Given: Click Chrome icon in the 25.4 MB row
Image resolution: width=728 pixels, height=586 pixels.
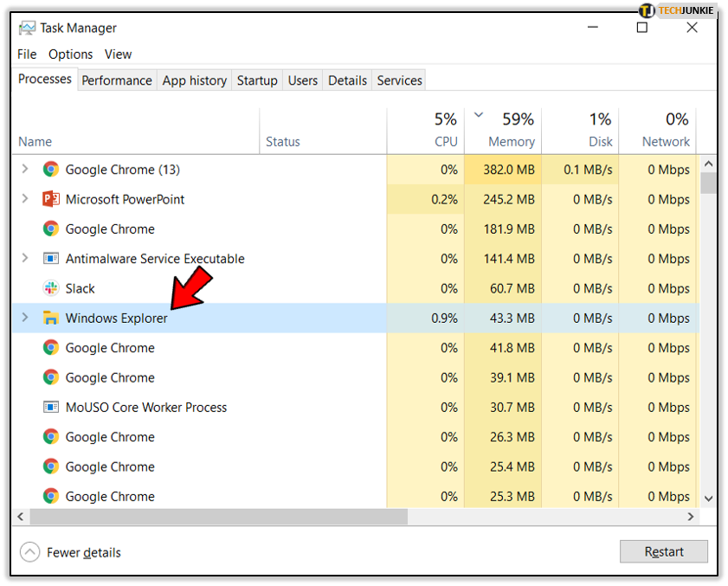Looking at the screenshot, I should (x=51, y=467).
